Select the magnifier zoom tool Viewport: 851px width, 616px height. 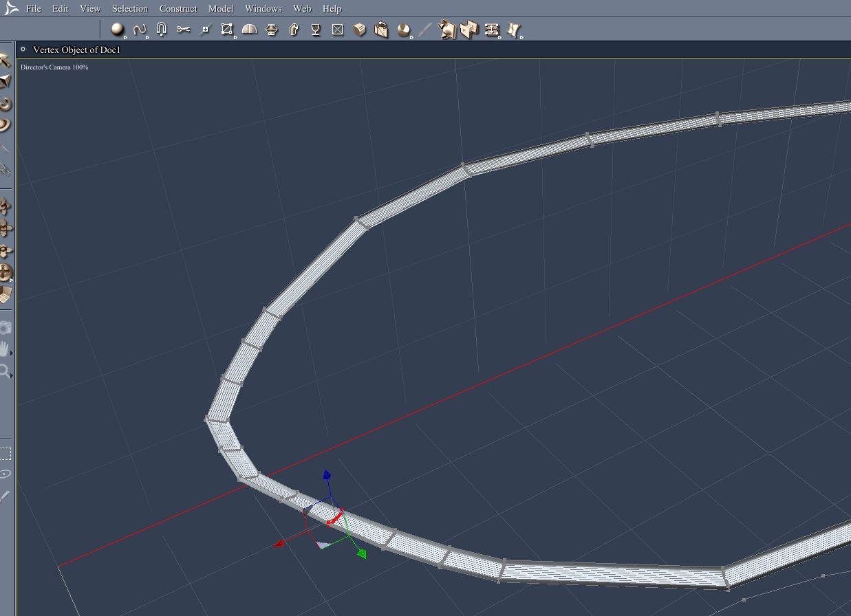click(x=6, y=372)
